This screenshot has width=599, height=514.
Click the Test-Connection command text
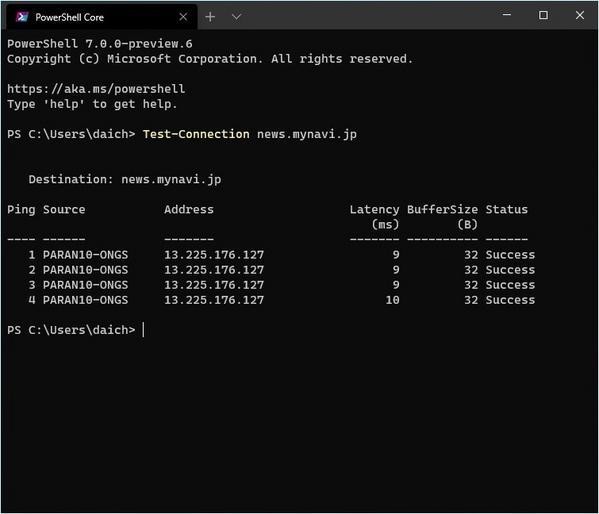pyautogui.click(x=196, y=134)
